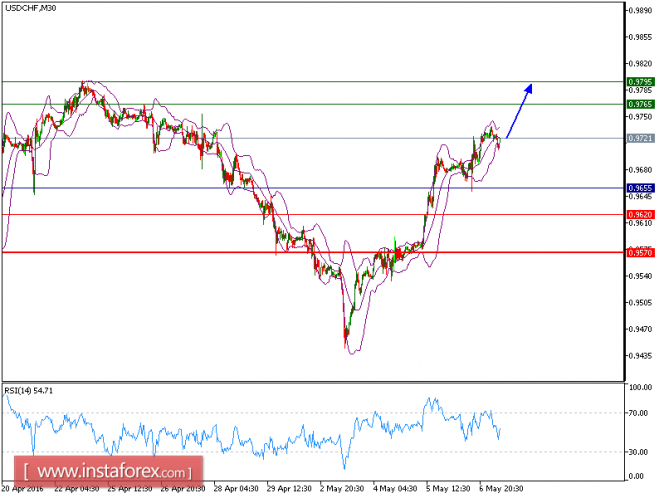Click the 0.9721 current price label
The height and width of the screenshot is (498, 664).
click(641, 138)
